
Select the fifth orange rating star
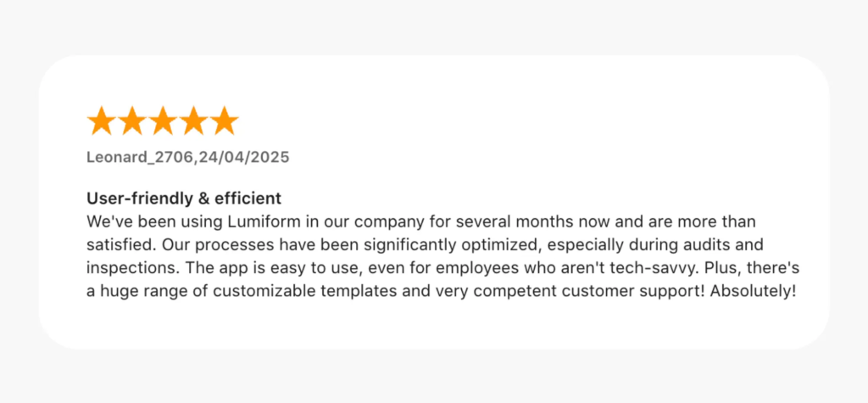click(224, 121)
